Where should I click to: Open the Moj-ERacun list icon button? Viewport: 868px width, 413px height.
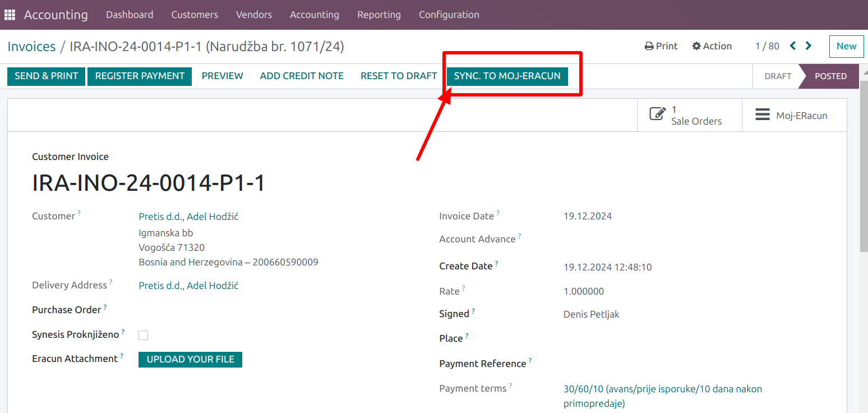(762, 115)
